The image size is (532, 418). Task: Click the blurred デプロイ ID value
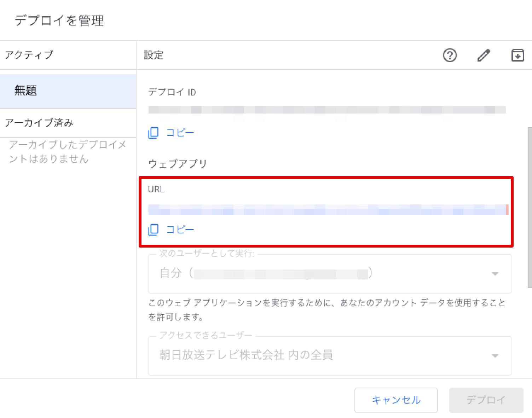click(x=327, y=110)
